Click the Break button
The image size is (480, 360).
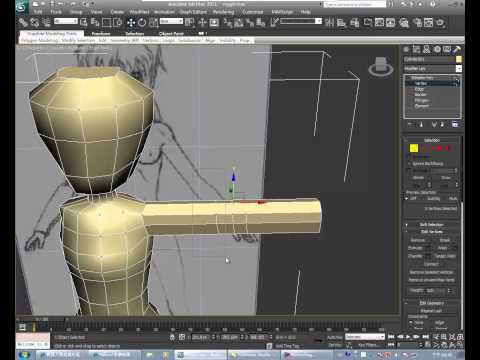coord(445,240)
